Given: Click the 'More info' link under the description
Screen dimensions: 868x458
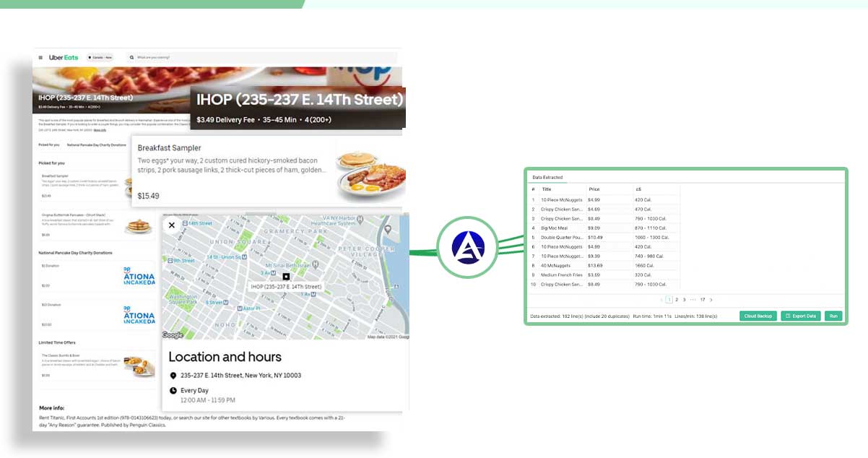Looking at the screenshot, I should point(100,130).
